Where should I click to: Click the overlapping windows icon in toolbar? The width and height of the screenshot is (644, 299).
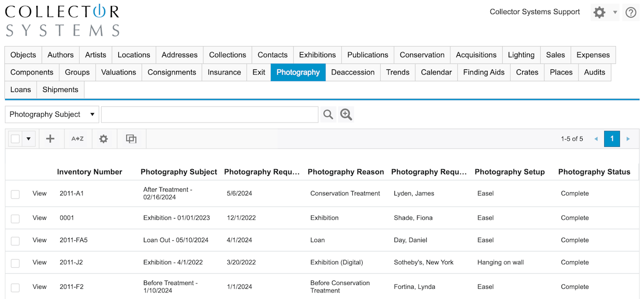[131, 139]
